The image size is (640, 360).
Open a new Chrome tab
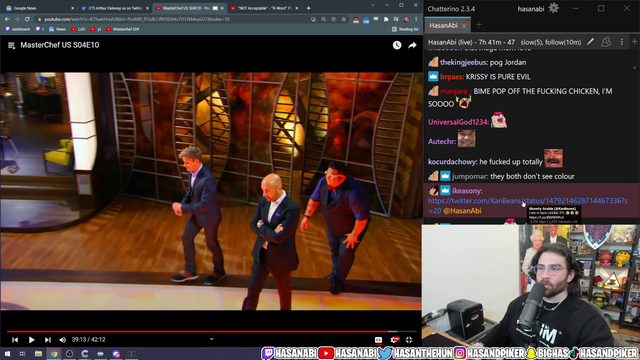309,8
